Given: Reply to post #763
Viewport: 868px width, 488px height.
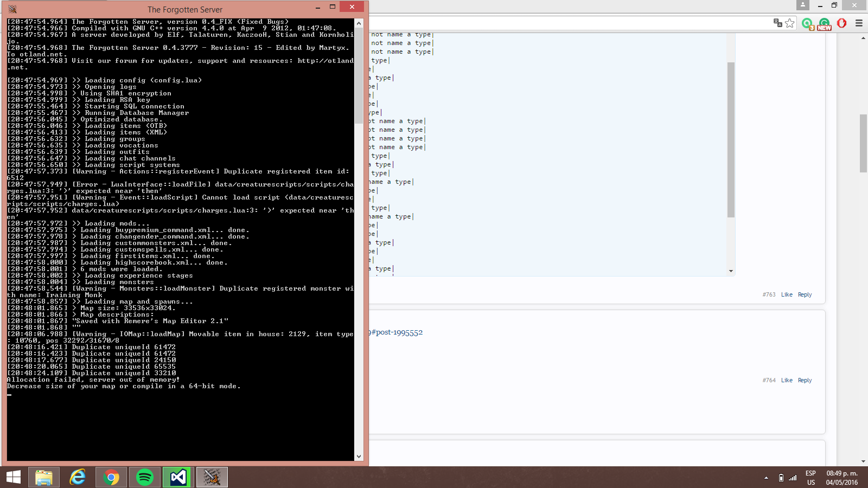Looking at the screenshot, I should (x=805, y=295).
